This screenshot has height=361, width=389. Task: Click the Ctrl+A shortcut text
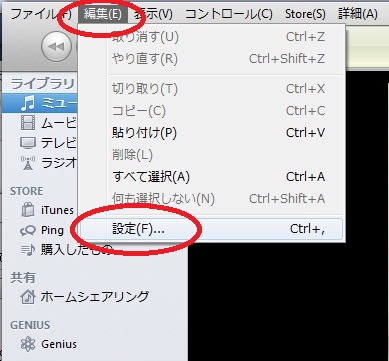[x=305, y=177]
